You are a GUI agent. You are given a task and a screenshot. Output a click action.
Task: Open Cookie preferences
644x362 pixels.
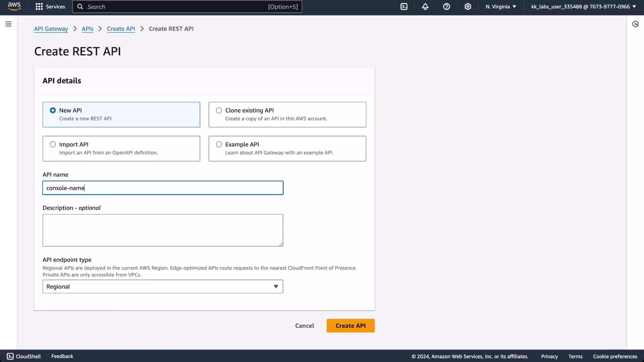[615, 357]
